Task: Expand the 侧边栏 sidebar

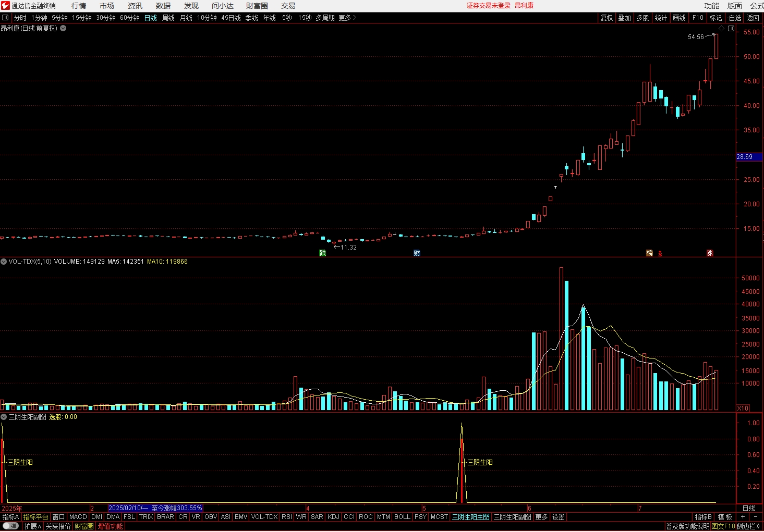Action: tap(749, 526)
